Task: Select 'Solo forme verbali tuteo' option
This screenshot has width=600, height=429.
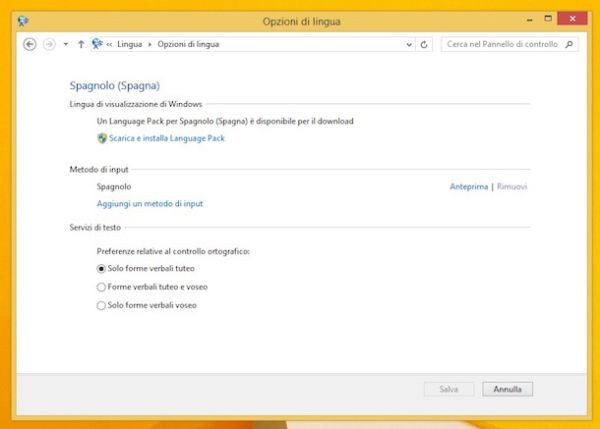Action: click(x=101, y=269)
